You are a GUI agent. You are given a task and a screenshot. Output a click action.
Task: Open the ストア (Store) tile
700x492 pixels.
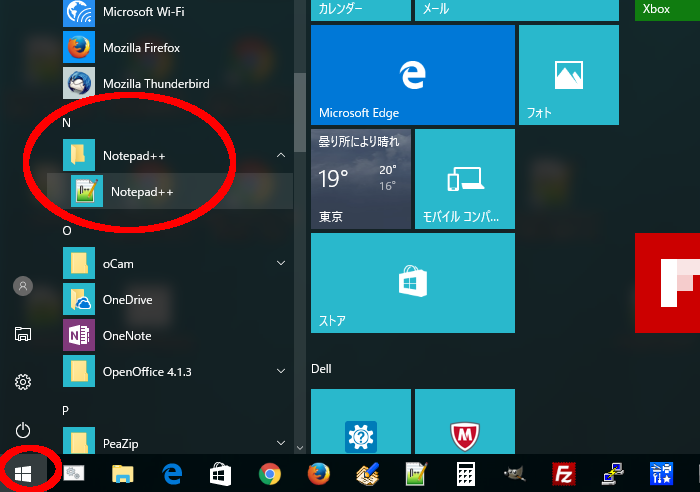[x=412, y=284]
